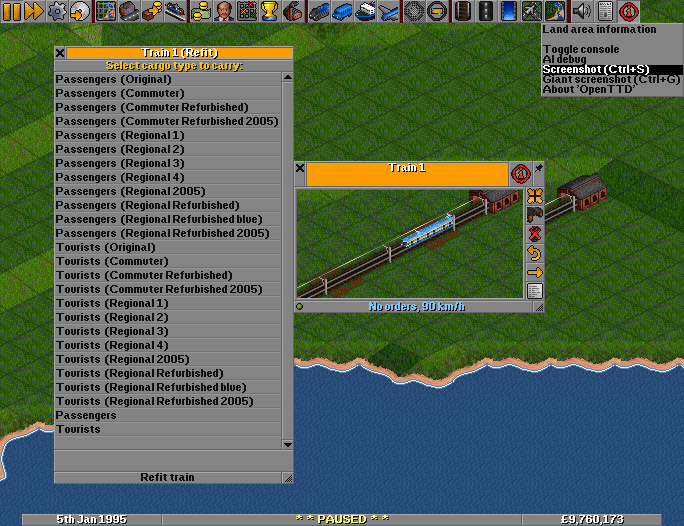684x526 pixels.
Task: Select plain Tourists cargo row
Action: click(168, 429)
